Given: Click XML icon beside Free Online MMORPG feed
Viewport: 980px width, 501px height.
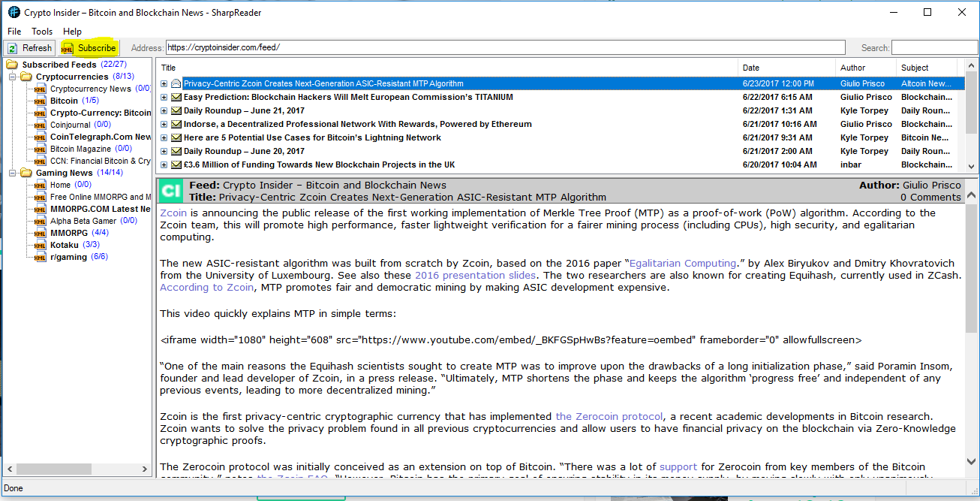Looking at the screenshot, I should coord(41,197).
